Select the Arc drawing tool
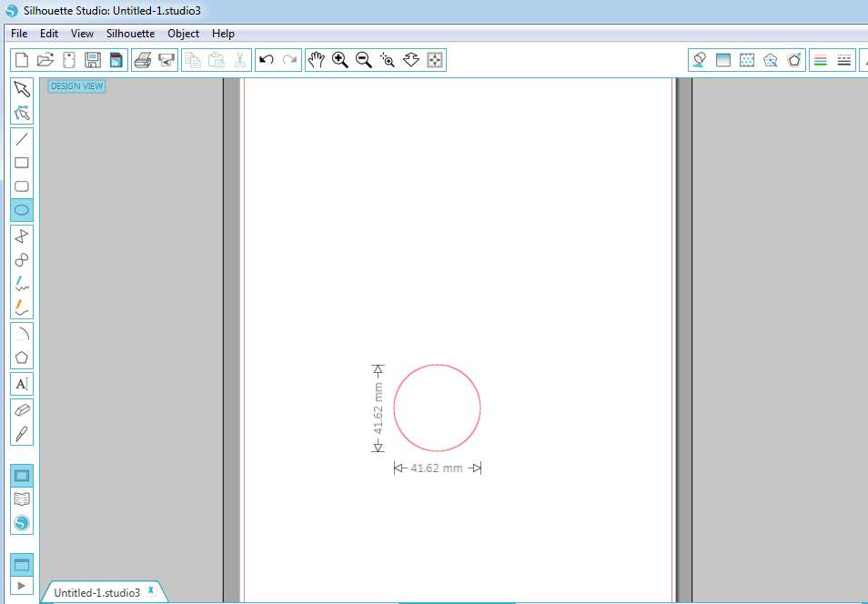This screenshot has width=868, height=604. 22,333
